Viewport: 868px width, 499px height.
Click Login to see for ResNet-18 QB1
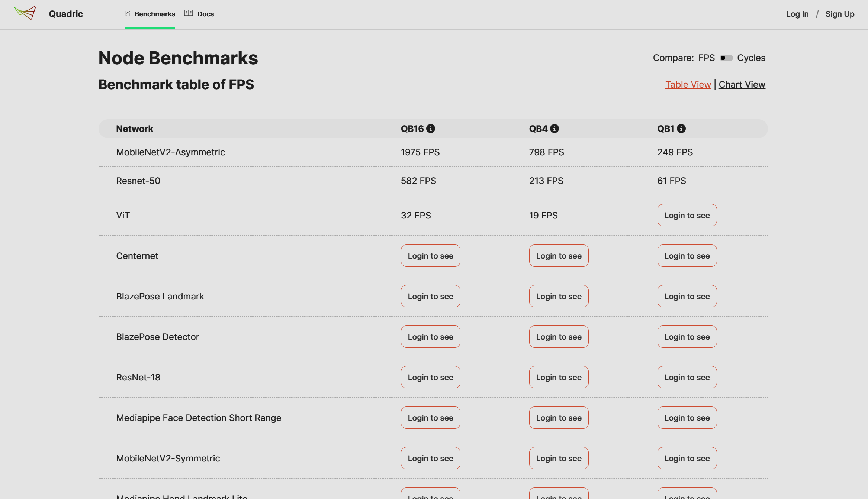pos(687,377)
